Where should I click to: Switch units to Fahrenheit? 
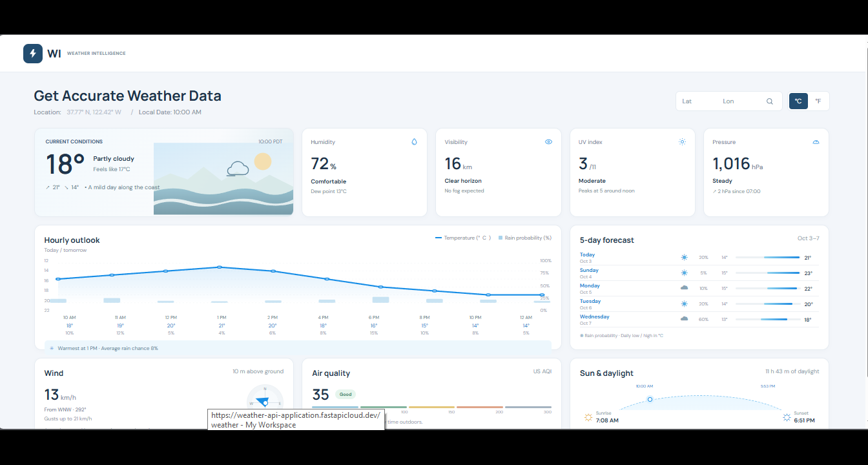pyautogui.click(x=818, y=101)
